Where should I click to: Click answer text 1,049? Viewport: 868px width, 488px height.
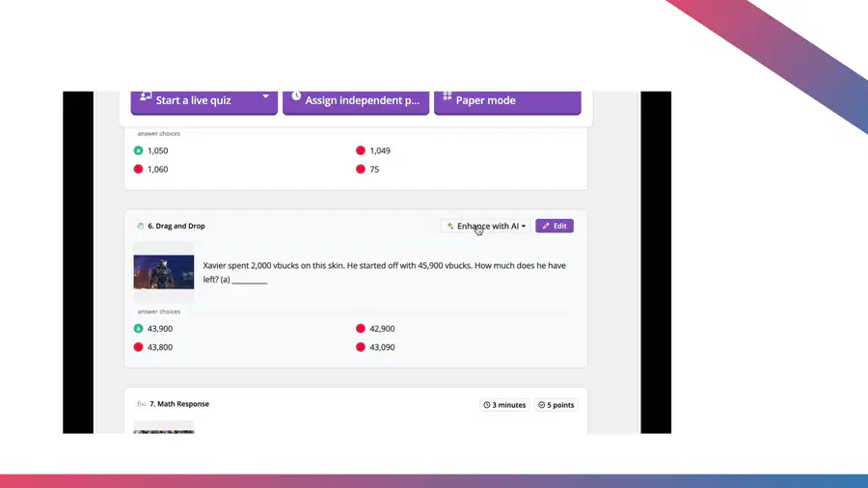tap(380, 150)
